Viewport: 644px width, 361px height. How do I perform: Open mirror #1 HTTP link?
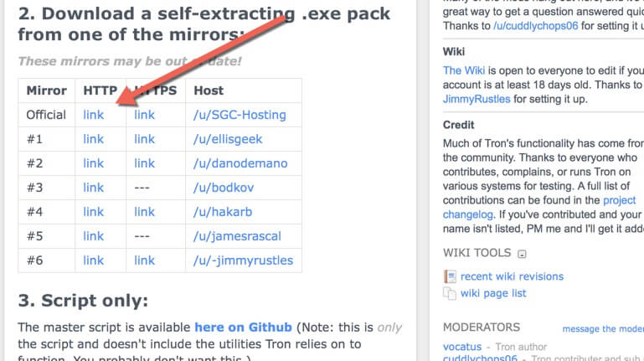(93, 139)
